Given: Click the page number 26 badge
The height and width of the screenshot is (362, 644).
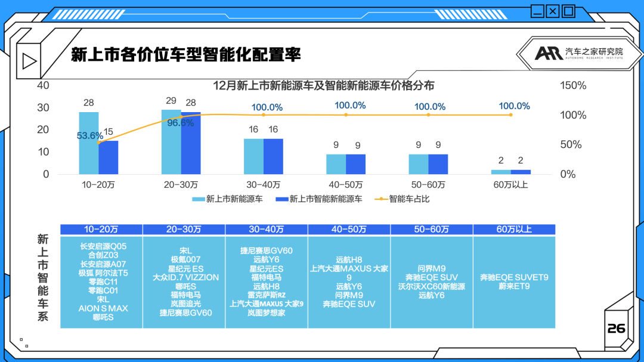Looking at the screenshot, I should 616,329.
